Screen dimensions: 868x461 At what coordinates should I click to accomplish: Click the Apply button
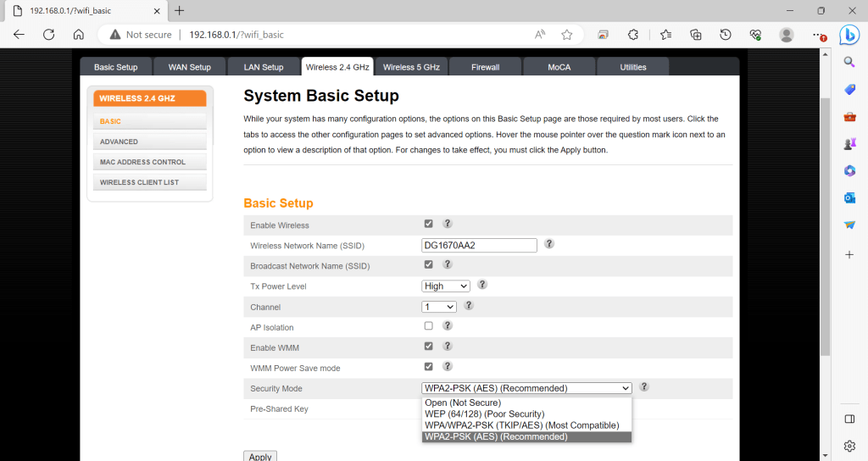point(259,457)
